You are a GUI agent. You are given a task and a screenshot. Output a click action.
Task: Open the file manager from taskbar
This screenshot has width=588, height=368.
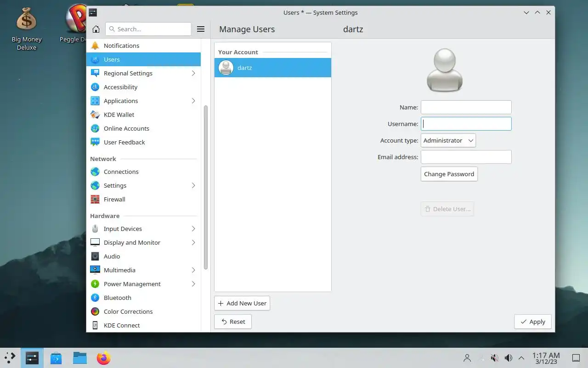coord(80,358)
